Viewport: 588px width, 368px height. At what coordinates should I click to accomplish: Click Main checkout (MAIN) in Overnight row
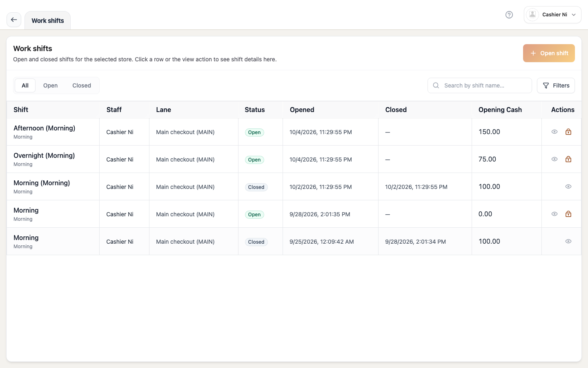(185, 159)
